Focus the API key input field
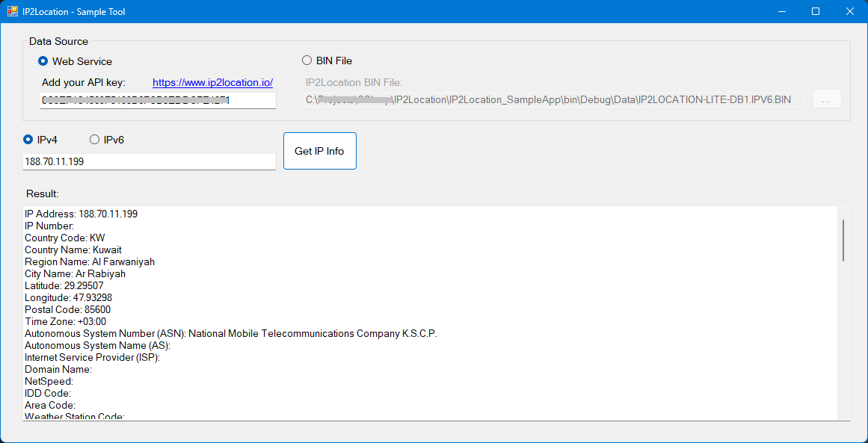This screenshot has height=443, width=868. [158, 101]
